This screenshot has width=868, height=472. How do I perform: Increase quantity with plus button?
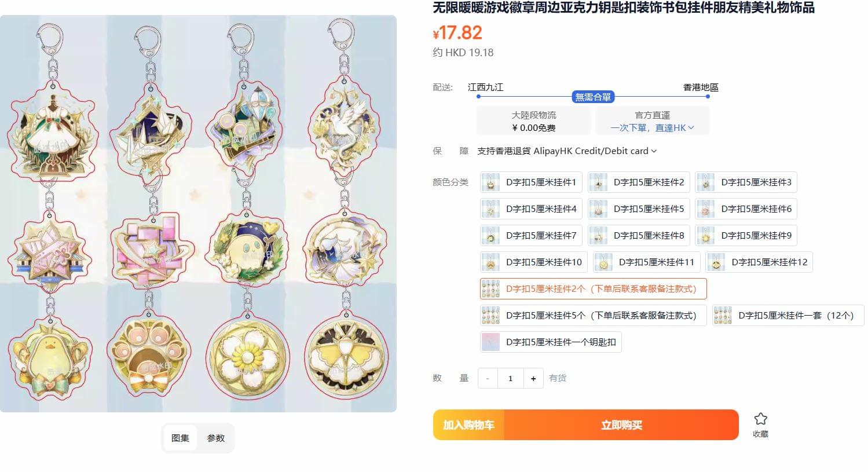[533, 378]
